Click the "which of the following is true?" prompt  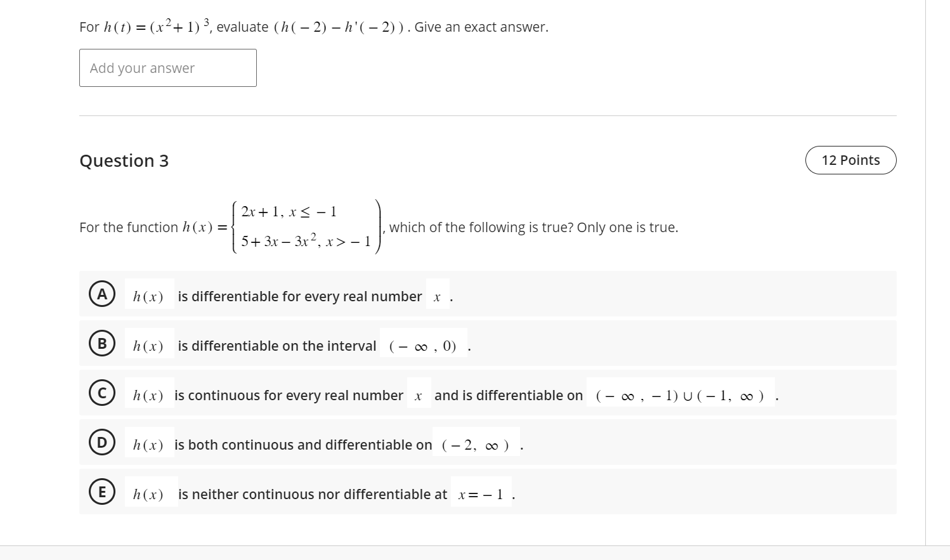pyautogui.click(x=533, y=227)
